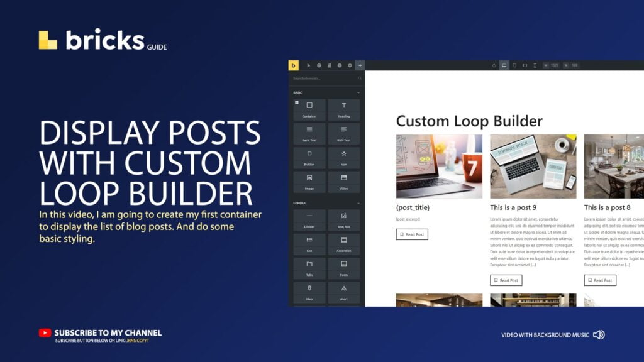
Task: Add a Button element
Action: pos(309,158)
